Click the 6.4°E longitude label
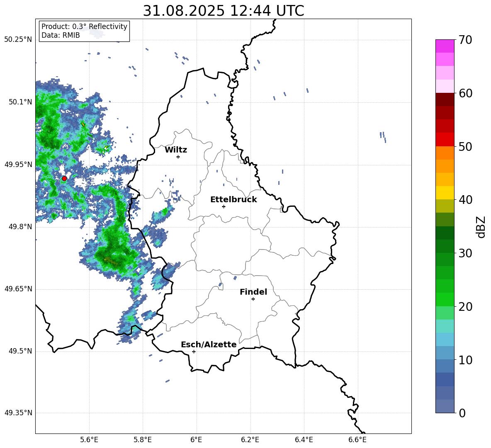The image size is (491, 448). coord(304,440)
